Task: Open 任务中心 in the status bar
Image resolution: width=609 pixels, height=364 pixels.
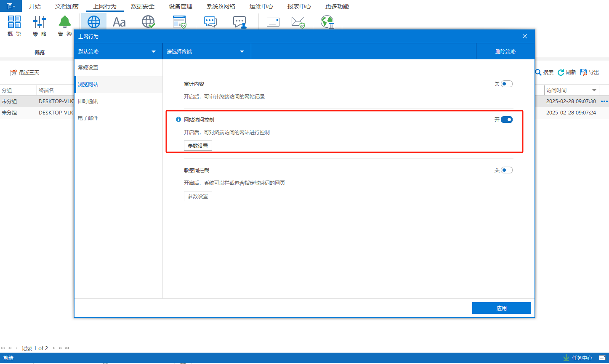Action: (578, 358)
